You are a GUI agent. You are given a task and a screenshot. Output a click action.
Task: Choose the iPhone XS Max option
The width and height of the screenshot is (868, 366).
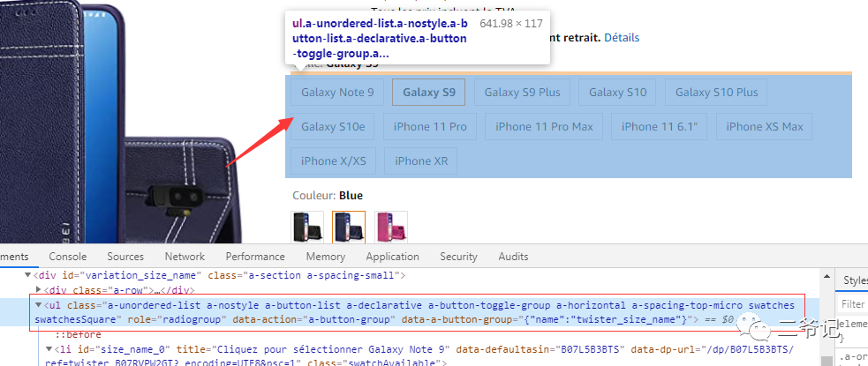pyautogui.click(x=765, y=127)
